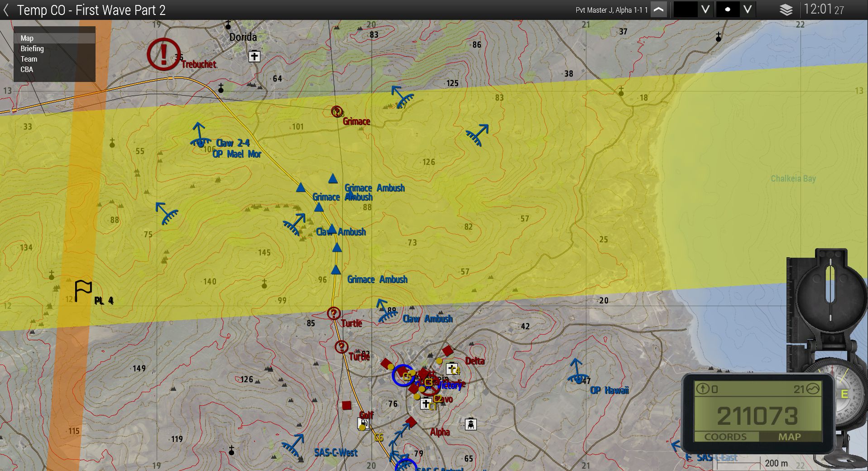
Task: Select the topmost blue triangle ambush marker
Action: [333, 178]
